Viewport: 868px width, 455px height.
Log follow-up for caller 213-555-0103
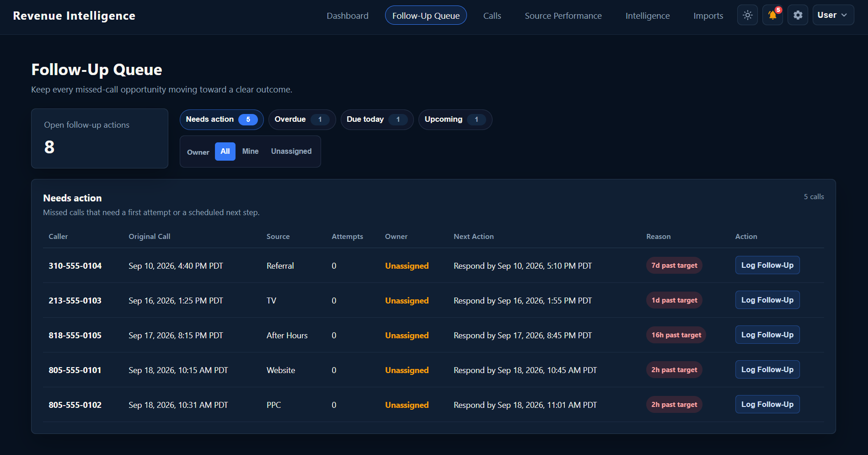[767, 300]
